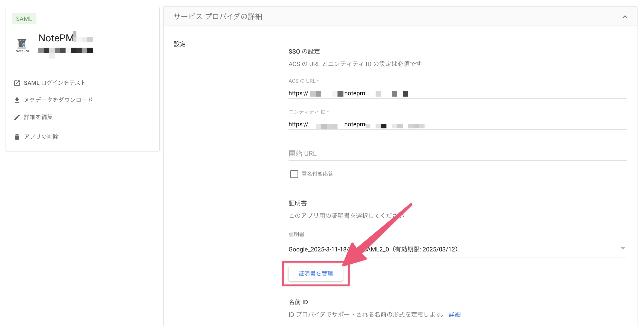The height and width of the screenshot is (326, 644).
Task: Click the NotePM owl app logo
Action: [x=22, y=45]
